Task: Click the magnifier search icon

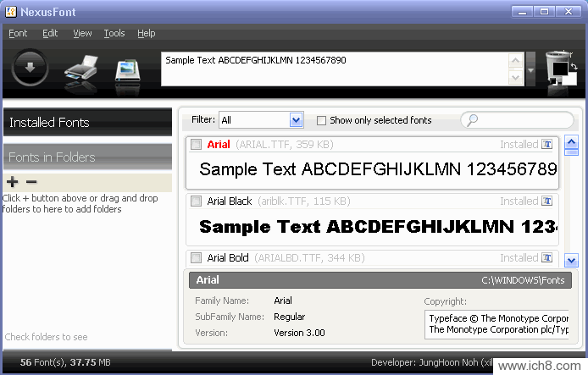Action: pos(472,120)
